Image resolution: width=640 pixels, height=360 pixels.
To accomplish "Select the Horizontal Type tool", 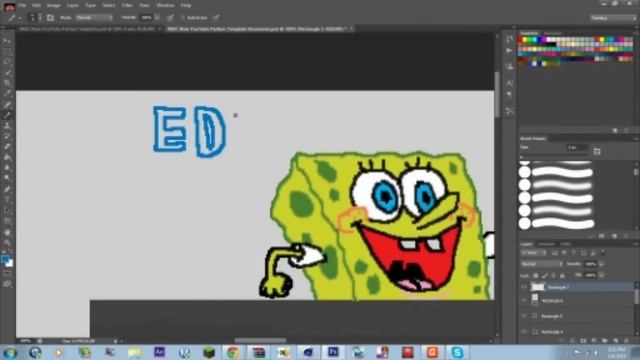I will (7, 200).
